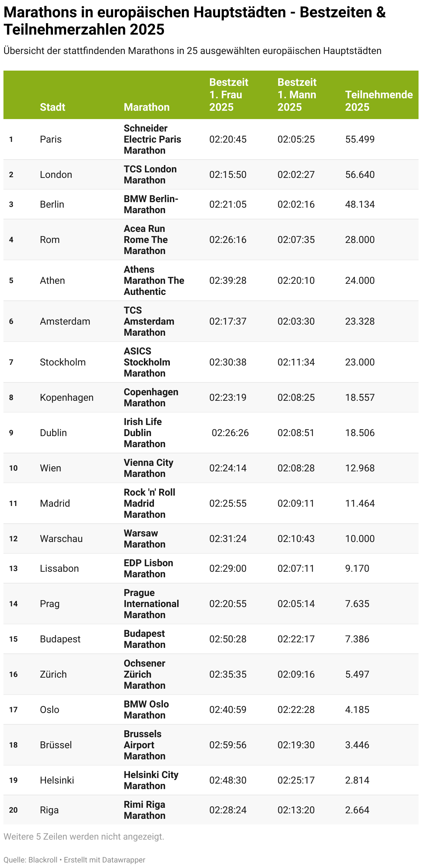Click Brüssel women's best time 02:59:56

coord(228,745)
